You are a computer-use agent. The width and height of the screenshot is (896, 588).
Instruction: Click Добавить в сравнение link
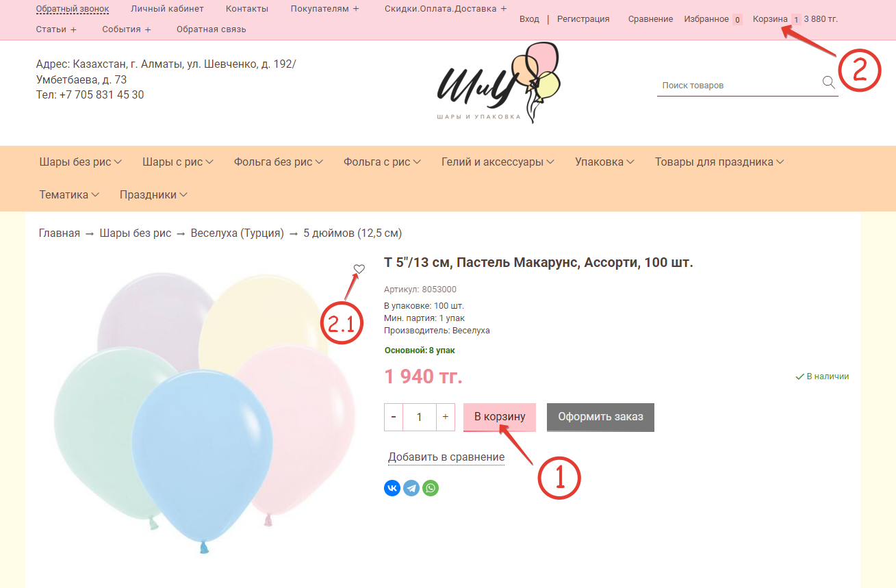pyautogui.click(x=446, y=457)
